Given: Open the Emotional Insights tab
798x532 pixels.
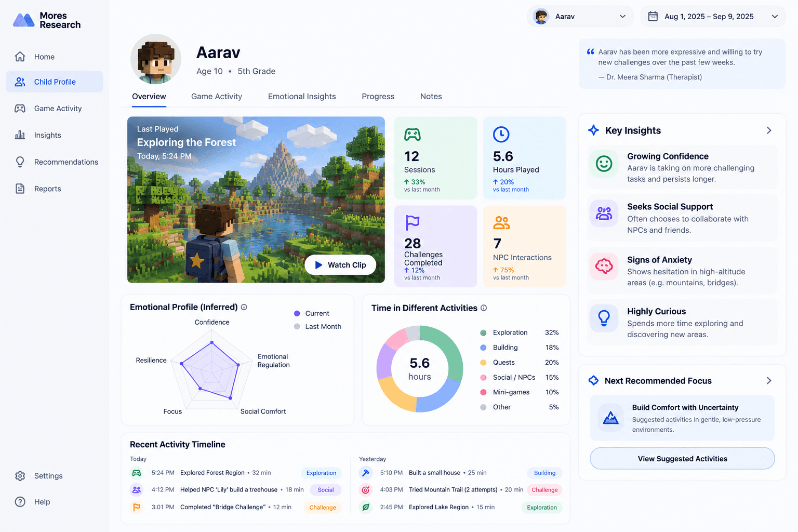Looking at the screenshot, I should 302,97.
